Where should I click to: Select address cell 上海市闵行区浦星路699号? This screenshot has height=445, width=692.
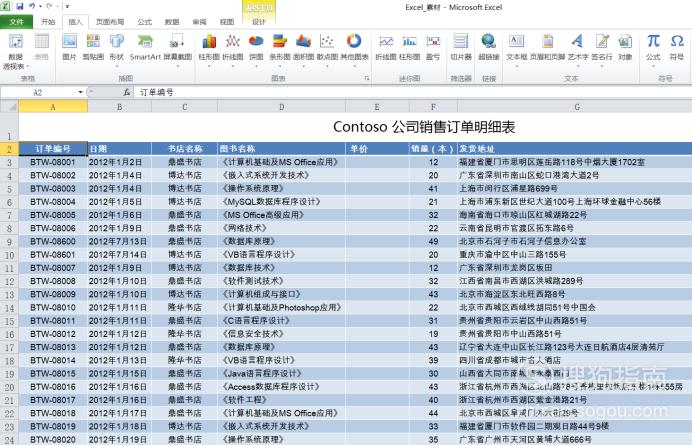click(x=575, y=189)
